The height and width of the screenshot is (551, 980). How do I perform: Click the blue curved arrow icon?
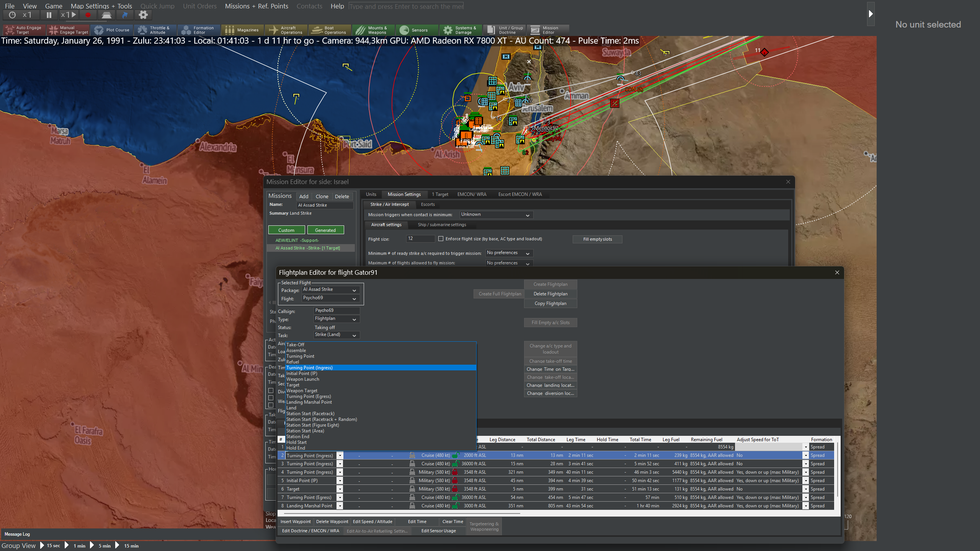(125, 15)
